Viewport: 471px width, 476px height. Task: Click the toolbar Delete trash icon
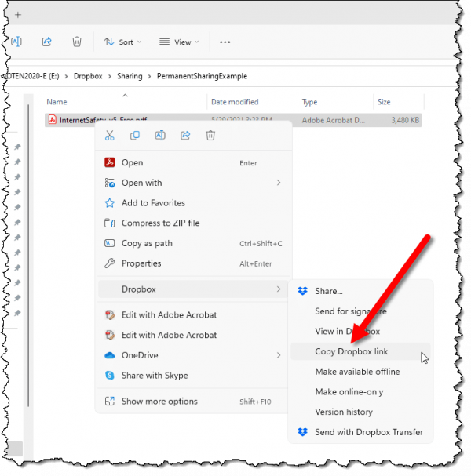pos(77,42)
